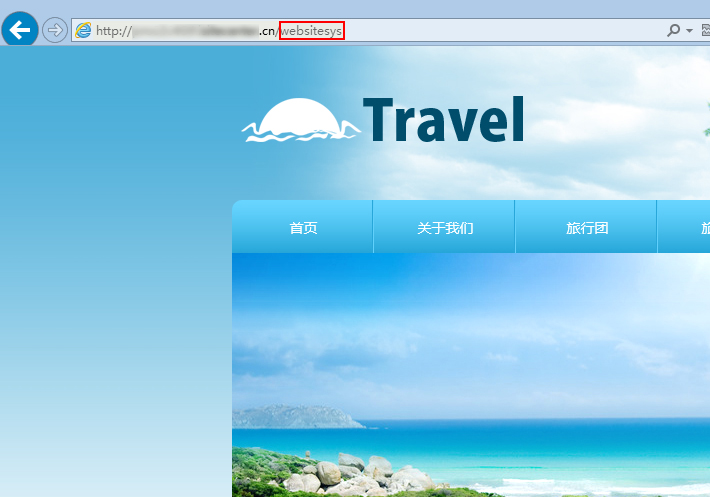Click the white sun and waves logo

click(299, 121)
